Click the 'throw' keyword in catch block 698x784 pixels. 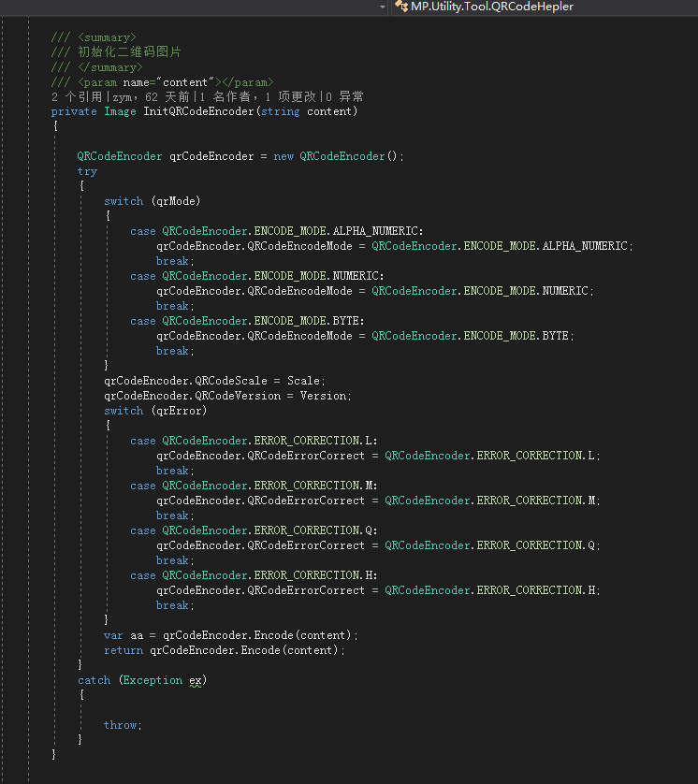point(120,725)
